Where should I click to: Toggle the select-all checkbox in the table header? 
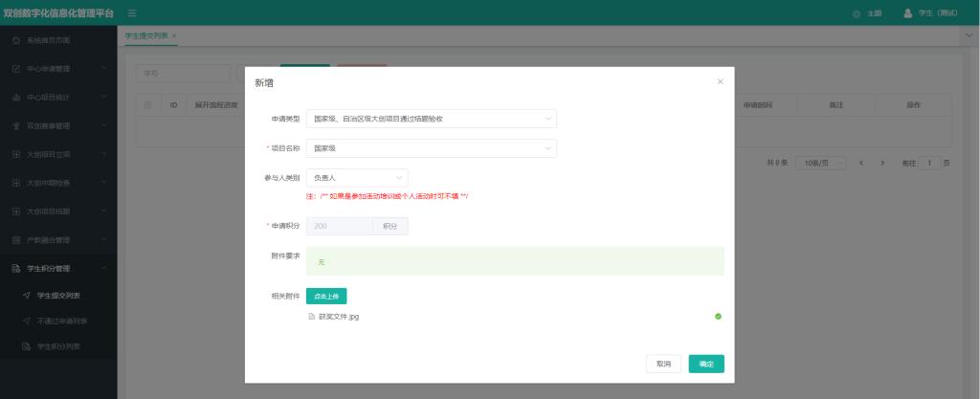[147, 103]
